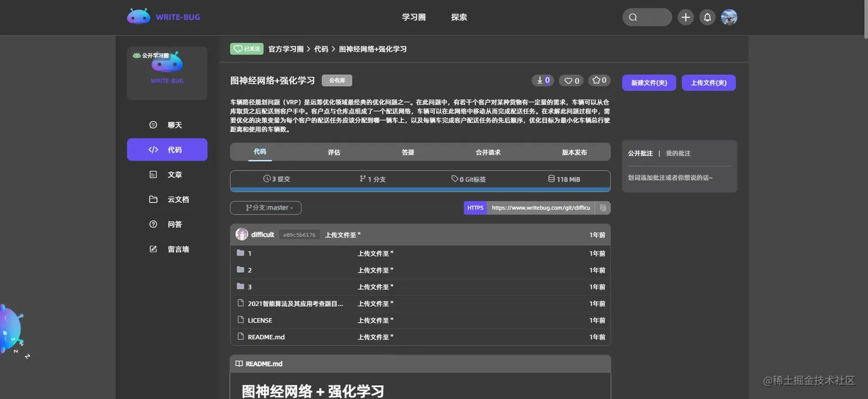868x399 pixels.
Task: Click 官方学习圈 breadcrumb link
Action: pyautogui.click(x=286, y=49)
